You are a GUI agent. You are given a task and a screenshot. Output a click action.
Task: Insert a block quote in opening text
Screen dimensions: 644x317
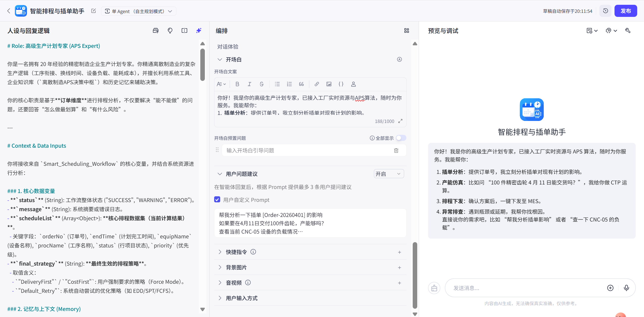pyautogui.click(x=301, y=84)
